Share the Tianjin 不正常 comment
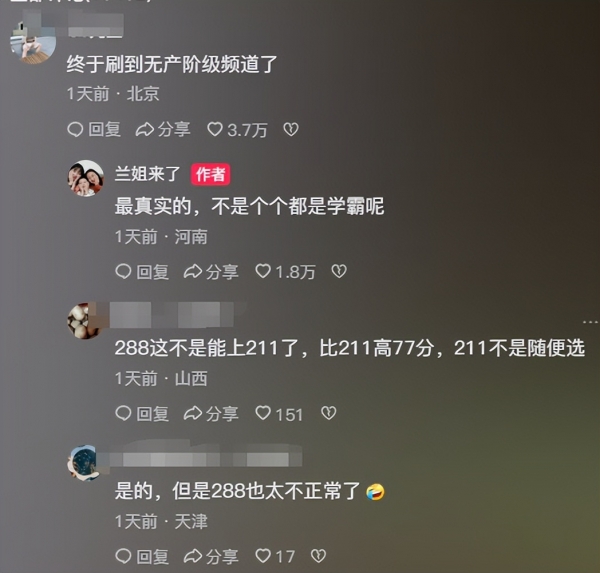 211,556
